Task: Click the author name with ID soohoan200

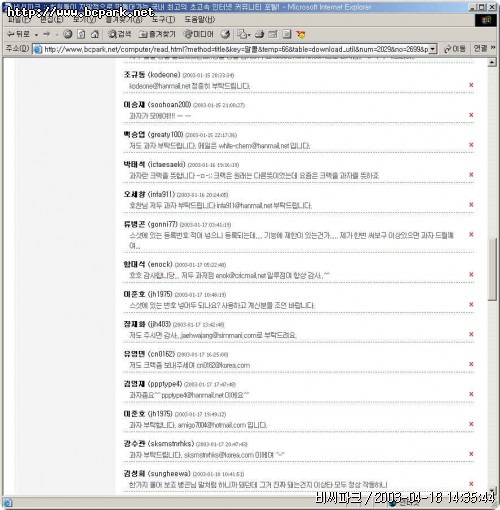Action: (x=157, y=105)
